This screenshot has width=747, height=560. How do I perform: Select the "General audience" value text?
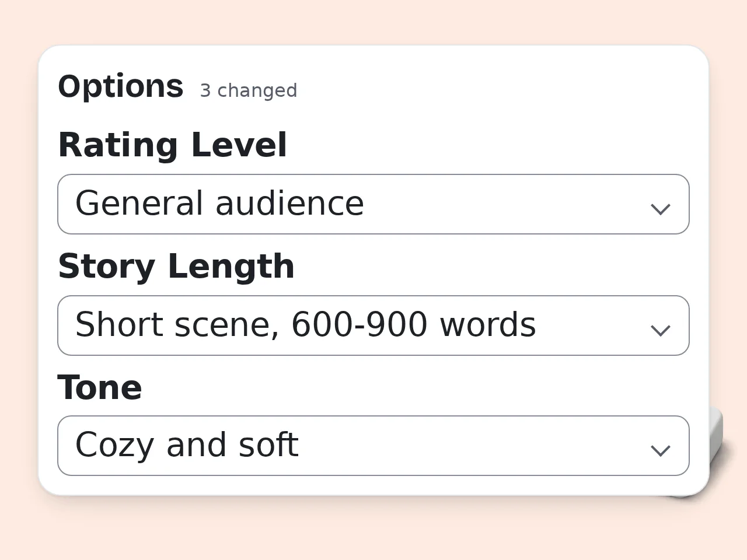(219, 204)
